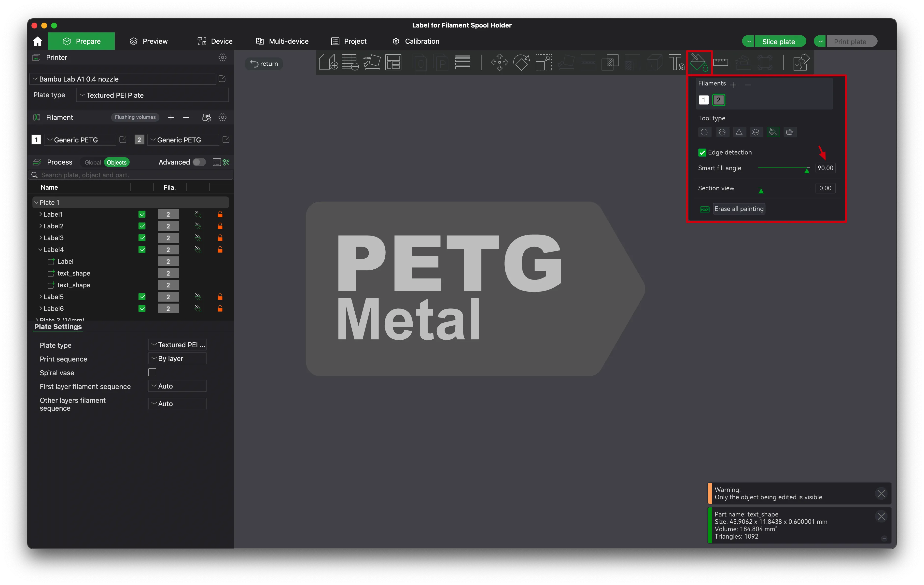
Task: Click the Slice plate button
Action: (x=778, y=42)
